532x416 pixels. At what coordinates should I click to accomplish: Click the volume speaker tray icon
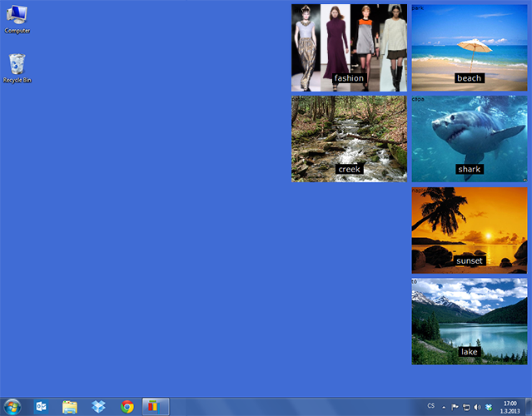coord(477,407)
